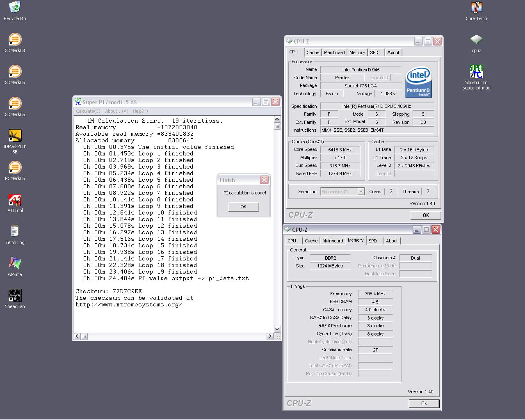
Task: Click the Super PI vertical scrollbar down arrow
Action: point(277,329)
